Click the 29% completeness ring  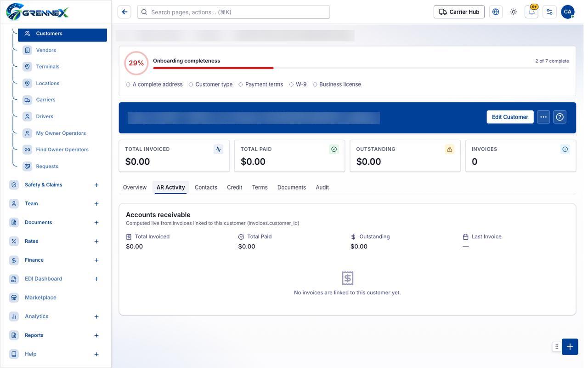(x=136, y=63)
